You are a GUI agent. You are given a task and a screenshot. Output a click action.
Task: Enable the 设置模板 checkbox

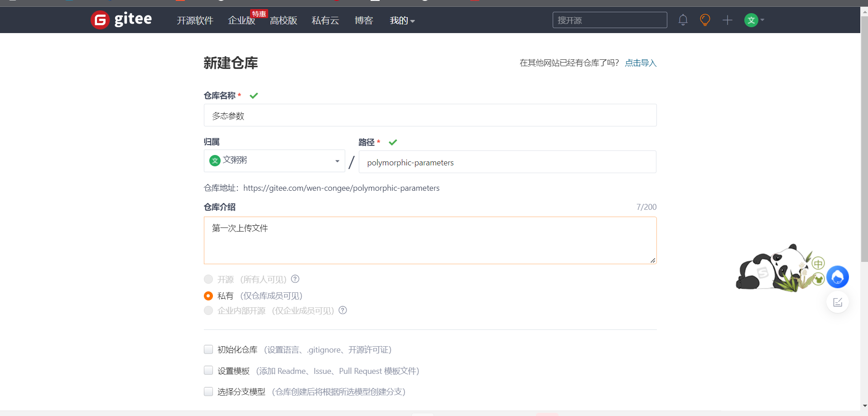click(208, 370)
